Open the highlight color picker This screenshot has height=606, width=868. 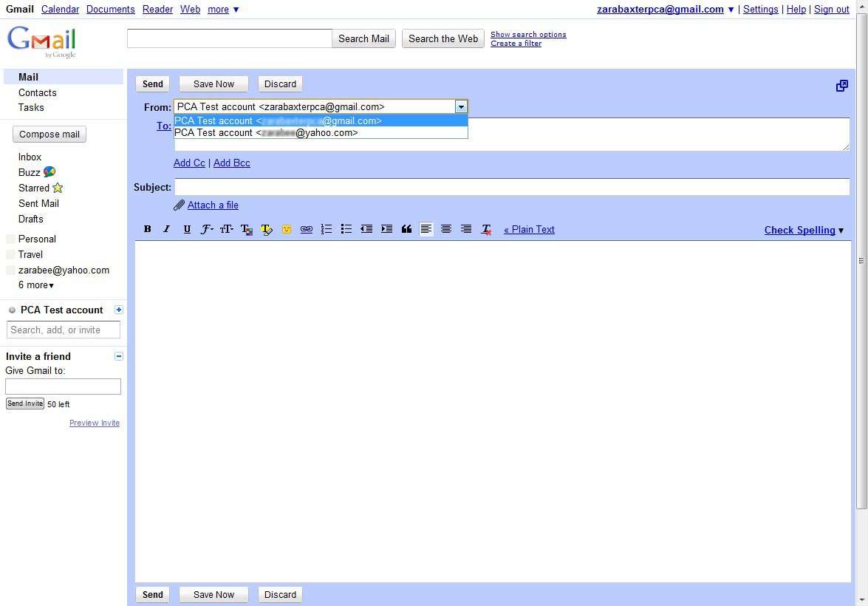point(266,229)
